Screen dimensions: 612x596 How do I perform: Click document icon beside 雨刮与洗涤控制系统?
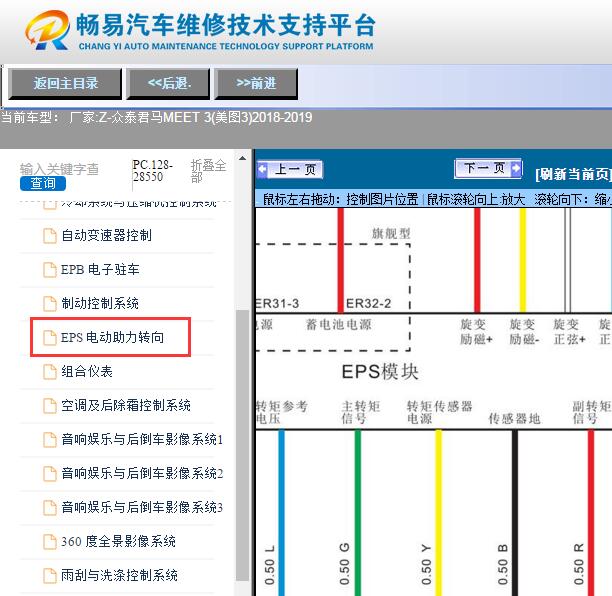pyautogui.click(x=50, y=575)
